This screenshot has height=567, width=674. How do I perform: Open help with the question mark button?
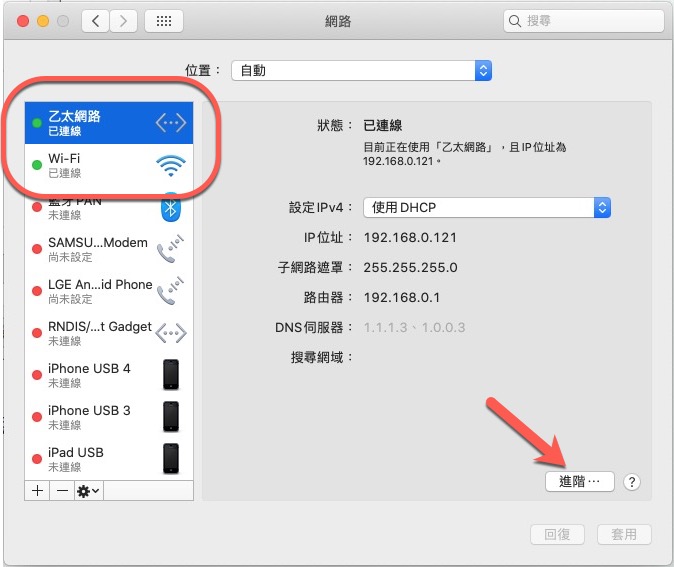[631, 482]
